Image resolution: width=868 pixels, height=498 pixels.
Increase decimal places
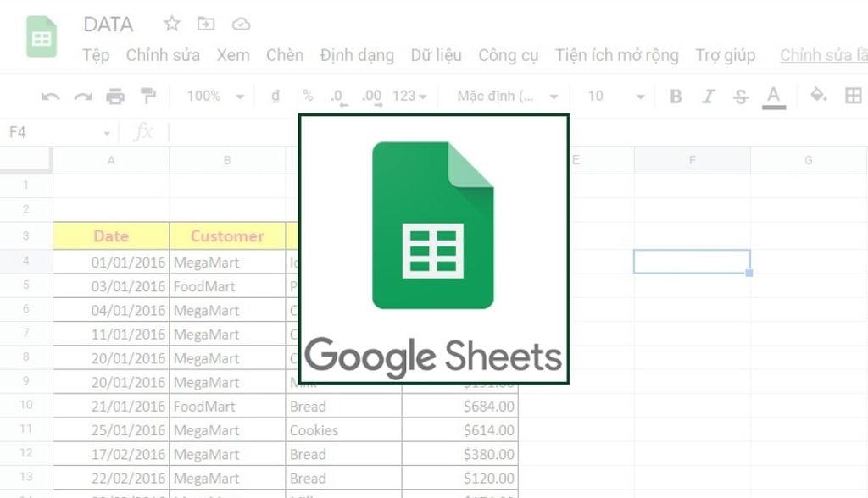click(x=371, y=97)
